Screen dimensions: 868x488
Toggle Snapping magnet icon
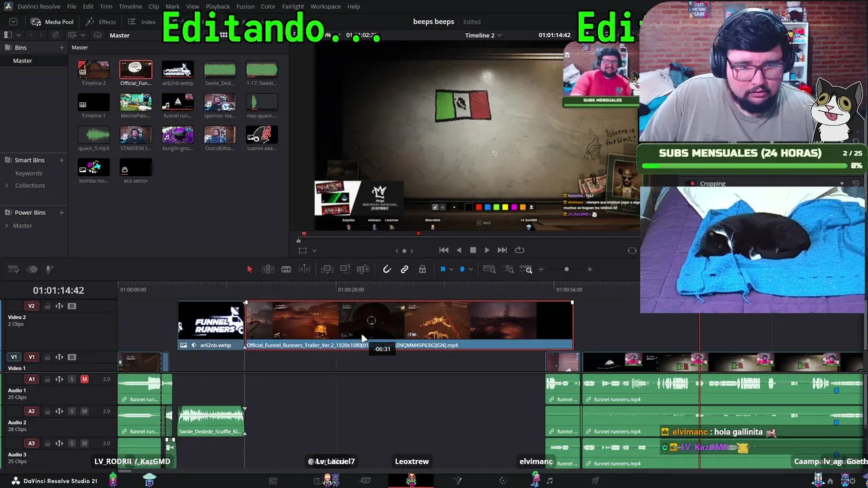point(387,269)
